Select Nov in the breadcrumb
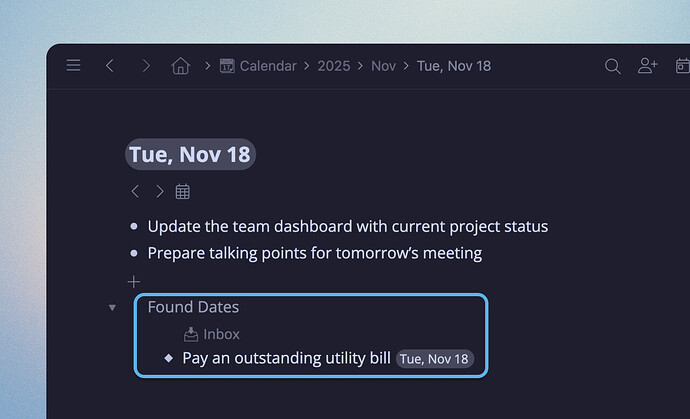The height and width of the screenshot is (419, 690). click(x=383, y=66)
